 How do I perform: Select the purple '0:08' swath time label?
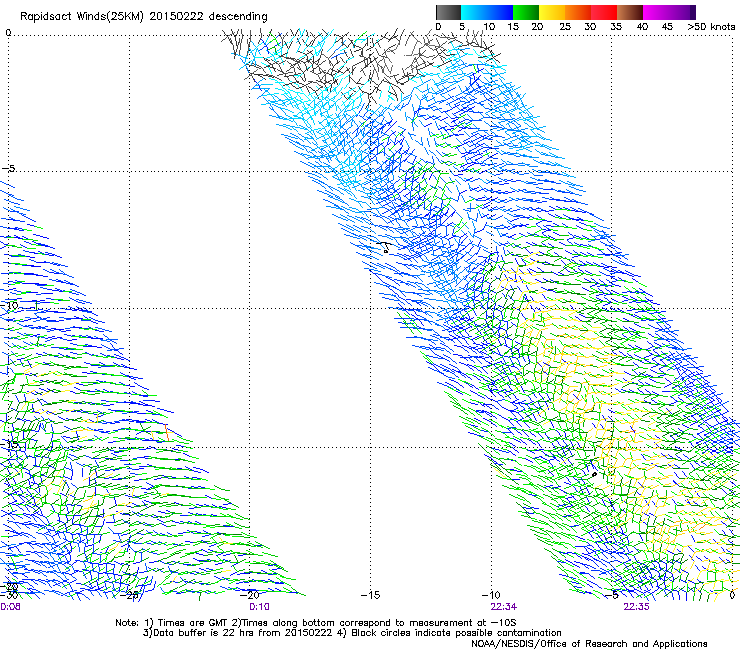(x=10, y=607)
